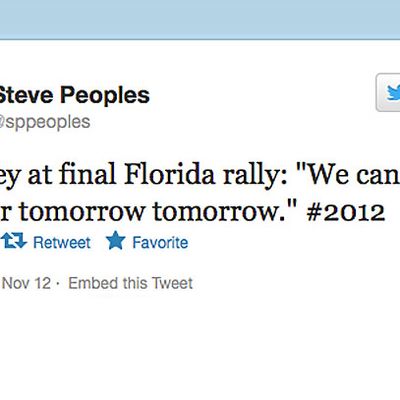Click the Favorite star icon
400x400 pixels.
tap(116, 240)
